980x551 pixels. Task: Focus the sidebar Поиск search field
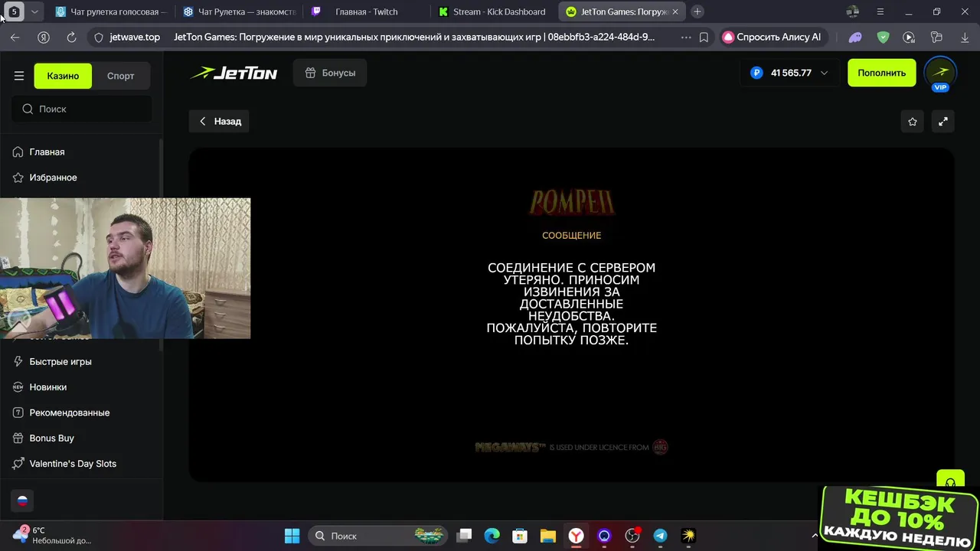[81, 109]
